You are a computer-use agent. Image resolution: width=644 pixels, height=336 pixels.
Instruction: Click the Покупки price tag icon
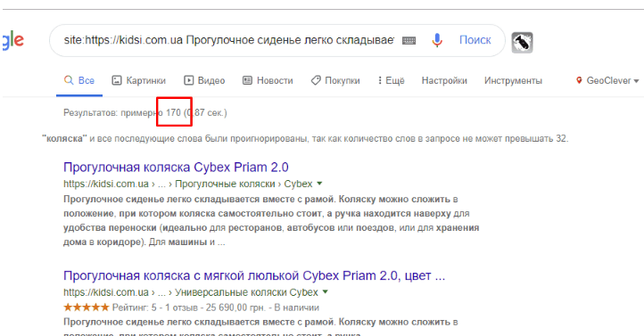[316, 80]
